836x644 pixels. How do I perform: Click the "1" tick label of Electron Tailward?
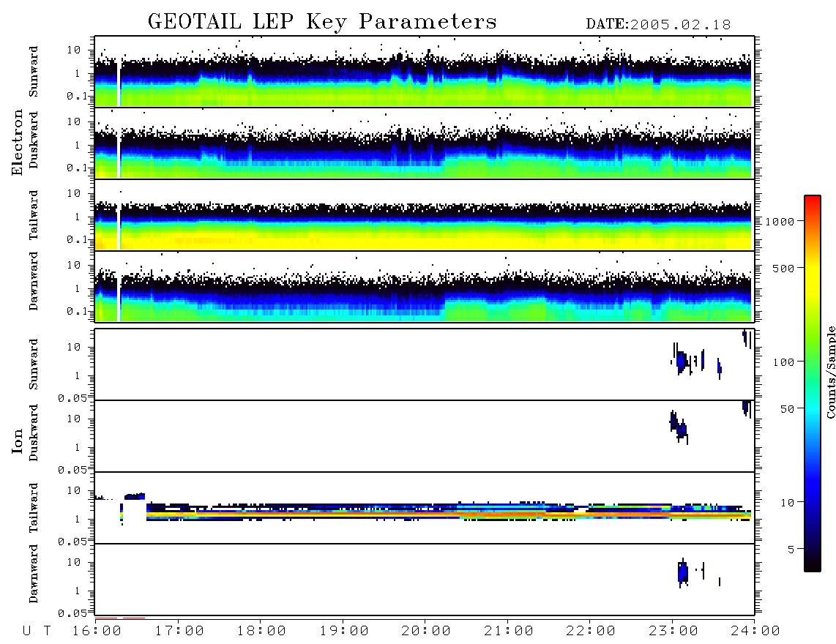(78, 217)
